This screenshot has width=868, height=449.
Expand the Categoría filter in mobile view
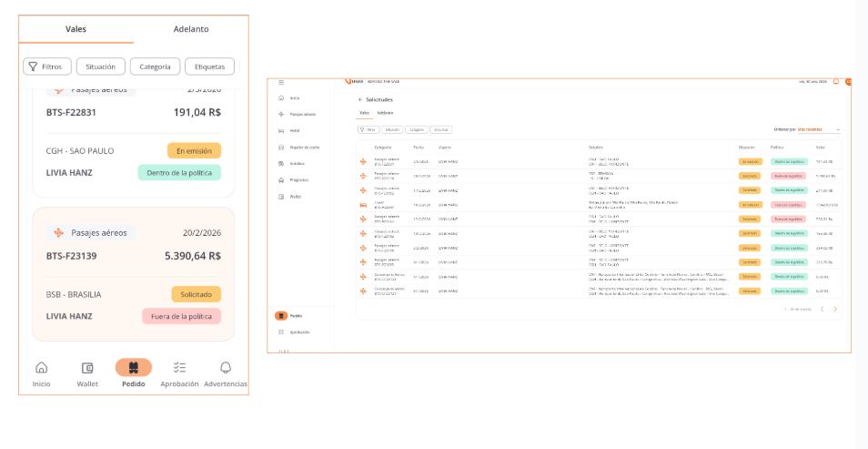coord(155,66)
